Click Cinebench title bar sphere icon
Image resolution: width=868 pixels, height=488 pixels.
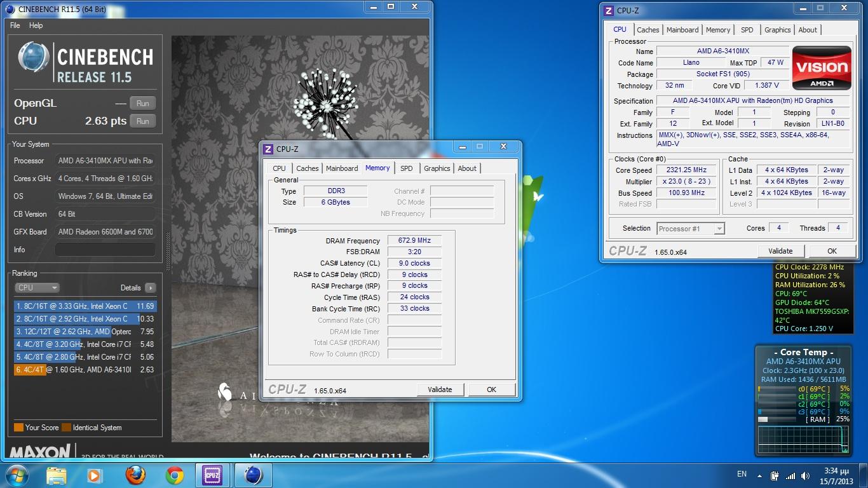(x=10, y=9)
